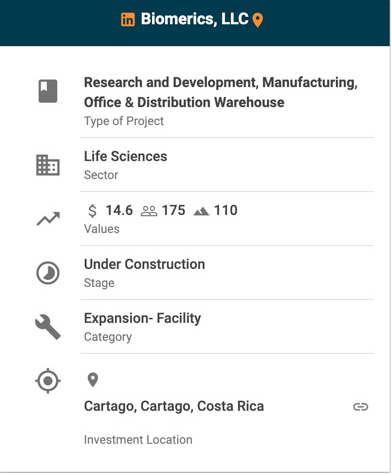Screen dimensions: 391x474
Task: Open the LinkedIn icon beside Biomerics, LLC
Action: (128, 20)
